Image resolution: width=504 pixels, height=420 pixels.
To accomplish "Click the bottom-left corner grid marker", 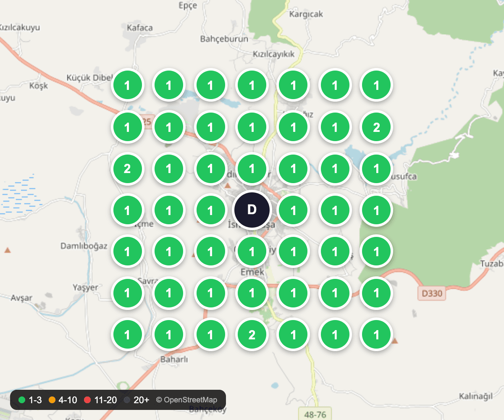I will [127, 335].
